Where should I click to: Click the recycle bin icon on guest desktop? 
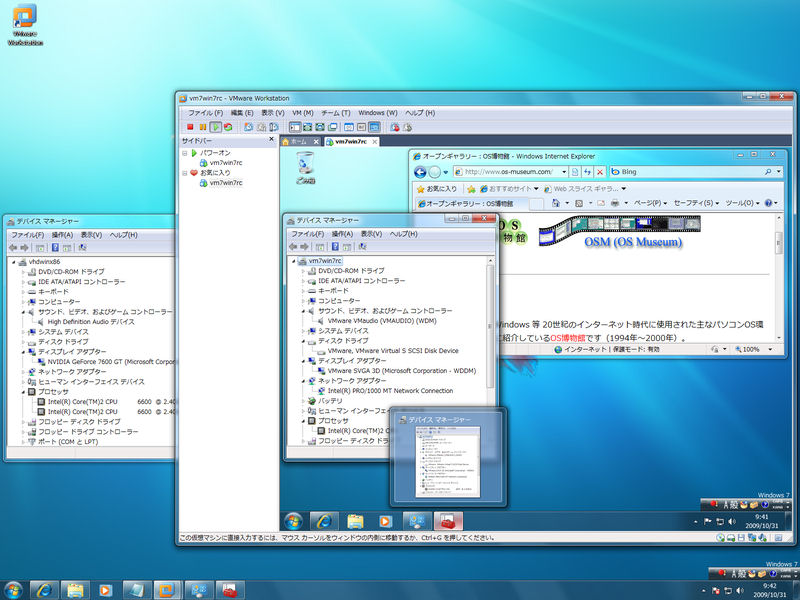pos(305,167)
